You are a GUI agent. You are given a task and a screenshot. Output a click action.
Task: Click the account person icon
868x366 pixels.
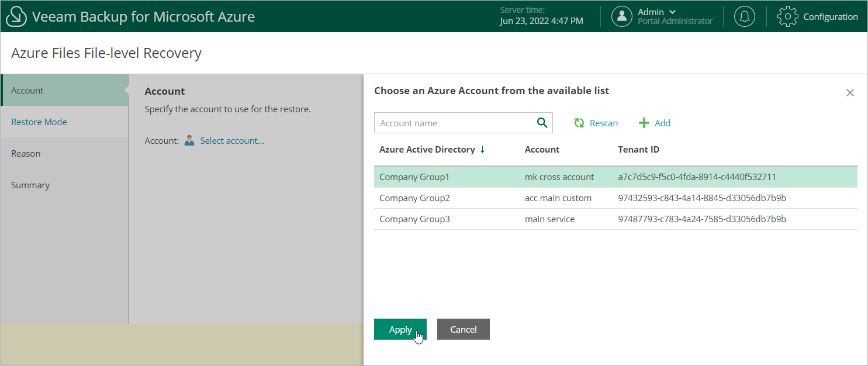[x=189, y=140]
